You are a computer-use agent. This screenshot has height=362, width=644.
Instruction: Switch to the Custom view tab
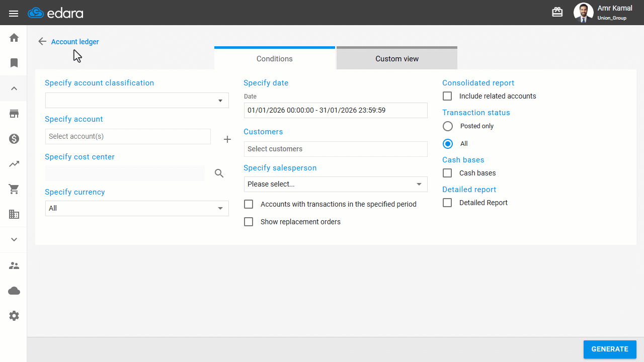397,58
